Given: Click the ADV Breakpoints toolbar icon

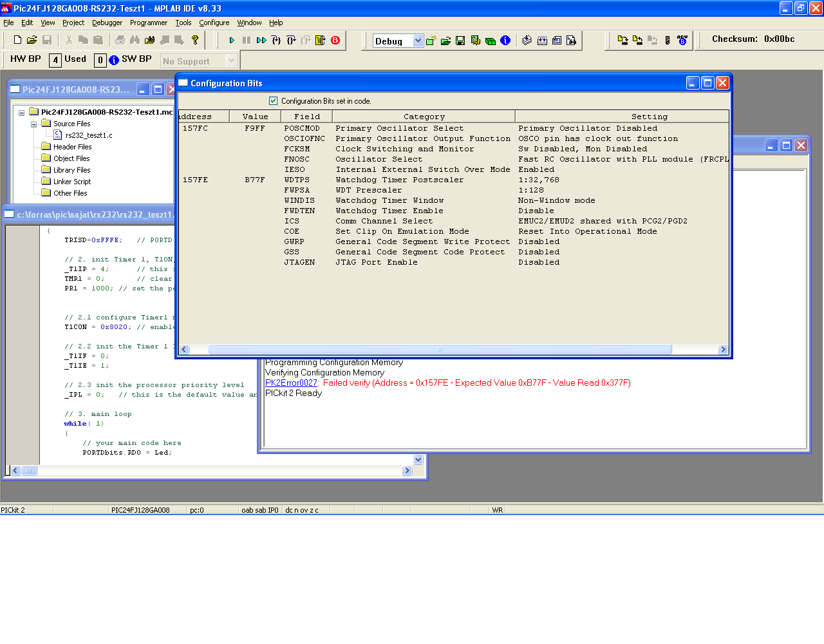Looking at the screenshot, I should tap(682, 40).
